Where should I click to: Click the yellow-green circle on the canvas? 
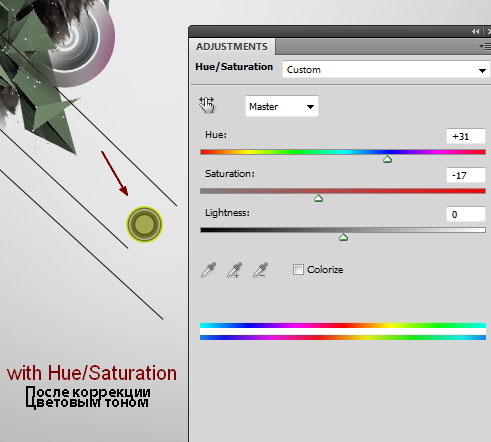click(x=144, y=224)
